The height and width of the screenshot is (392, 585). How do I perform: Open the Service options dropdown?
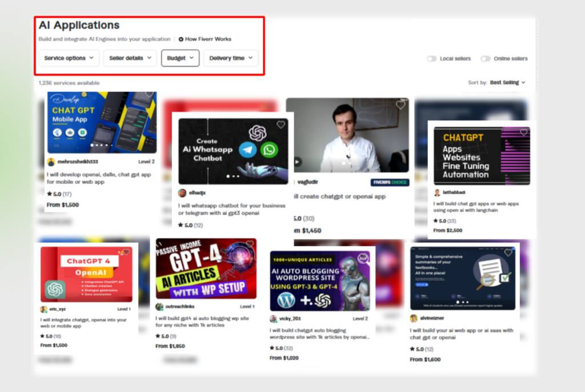[x=69, y=58]
